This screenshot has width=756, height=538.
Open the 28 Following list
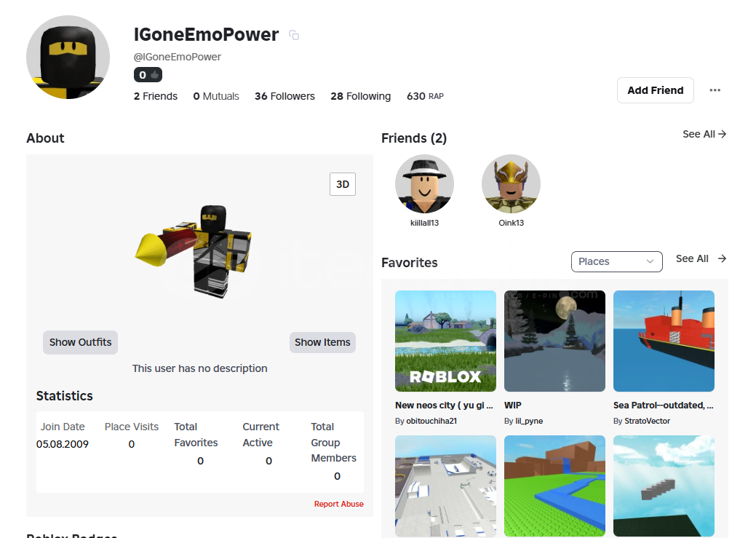[x=361, y=96]
